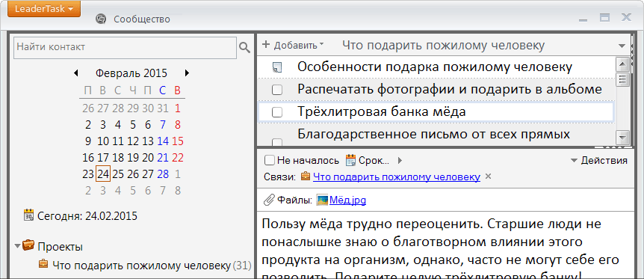Select task Распечатать фотографии и подарить в альбоме

[x=449, y=89]
